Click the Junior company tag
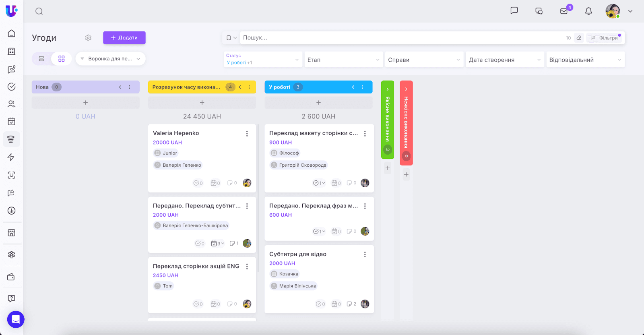Image resolution: width=644 pixels, height=335 pixels. (x=165, y=153)
